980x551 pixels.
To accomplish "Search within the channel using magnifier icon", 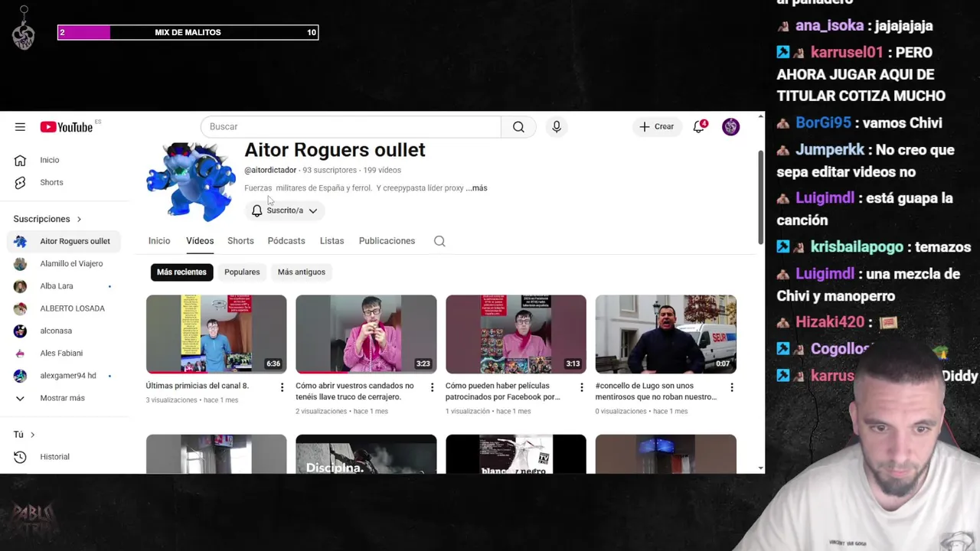I will point(439,241).
